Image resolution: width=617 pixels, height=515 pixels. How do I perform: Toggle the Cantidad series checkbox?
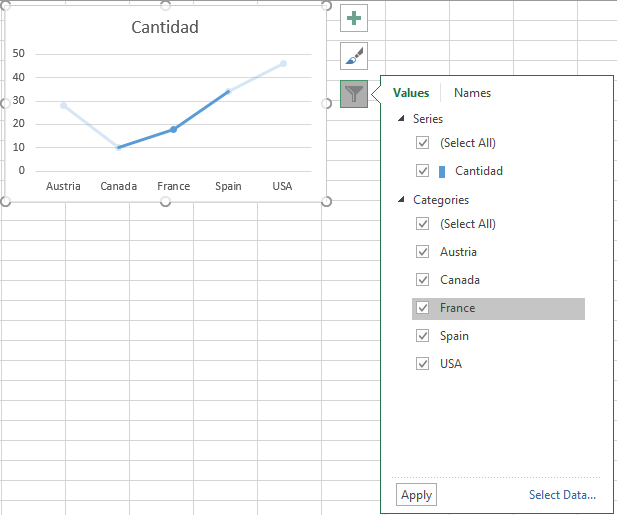423,171
